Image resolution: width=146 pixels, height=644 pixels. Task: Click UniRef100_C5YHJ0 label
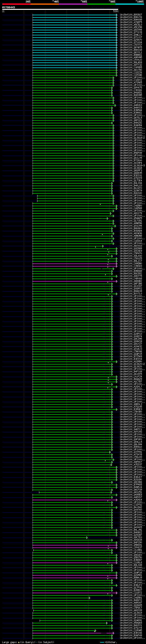pyautogui.click(x=131, y=60)
